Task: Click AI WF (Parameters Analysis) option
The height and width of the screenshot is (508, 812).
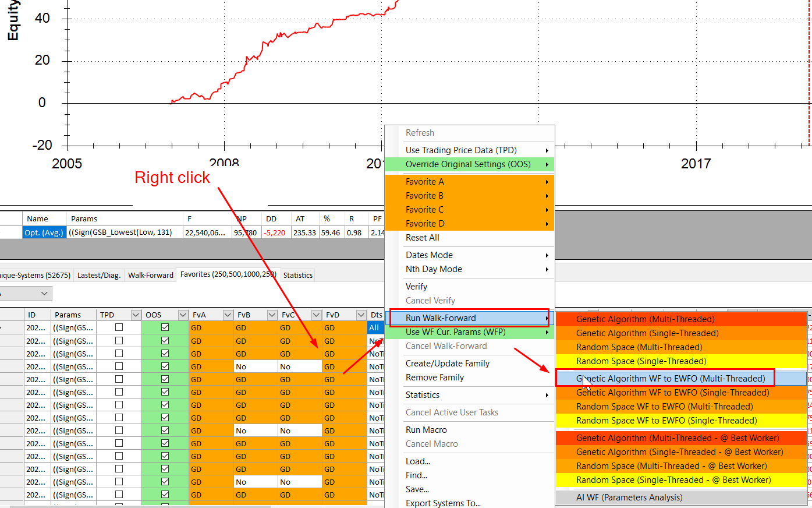Action: (x=629, y=498)
